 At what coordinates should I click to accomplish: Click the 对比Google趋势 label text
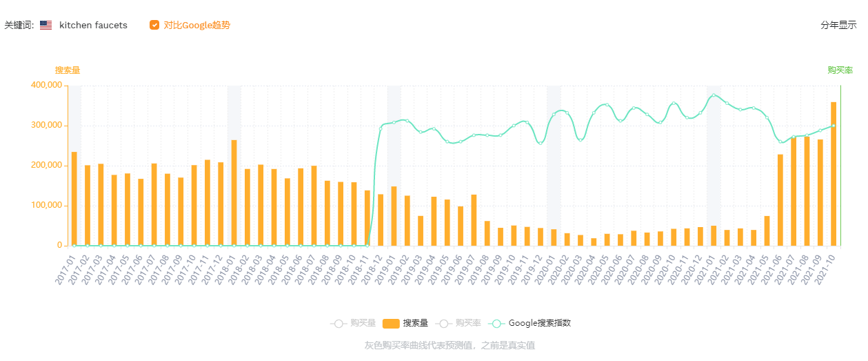point(197,26)
